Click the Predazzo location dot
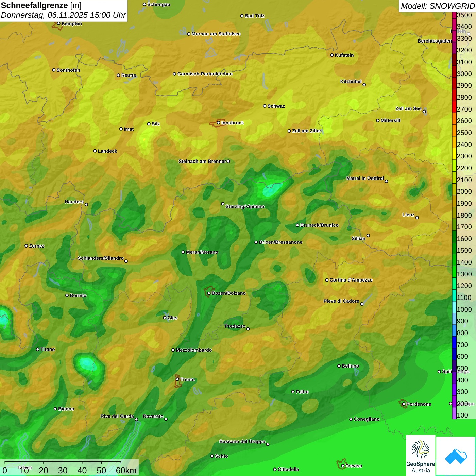 (248, 329)
